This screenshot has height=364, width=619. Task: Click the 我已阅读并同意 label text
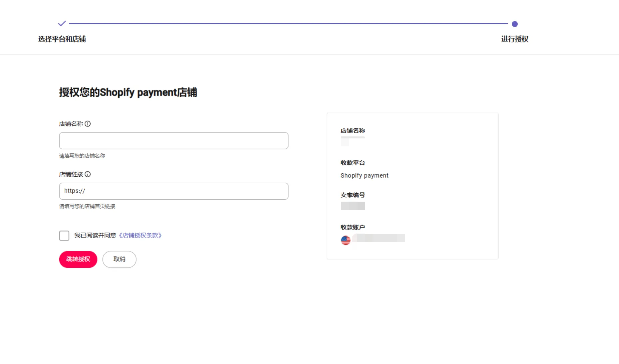[95, 236]
